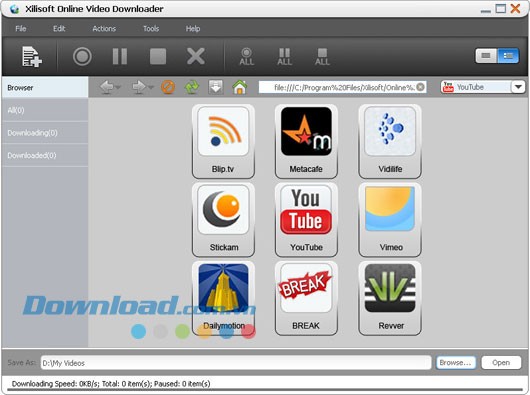
Task: Open the forward history dropdown arrow
Action: (x=151, y=88)
